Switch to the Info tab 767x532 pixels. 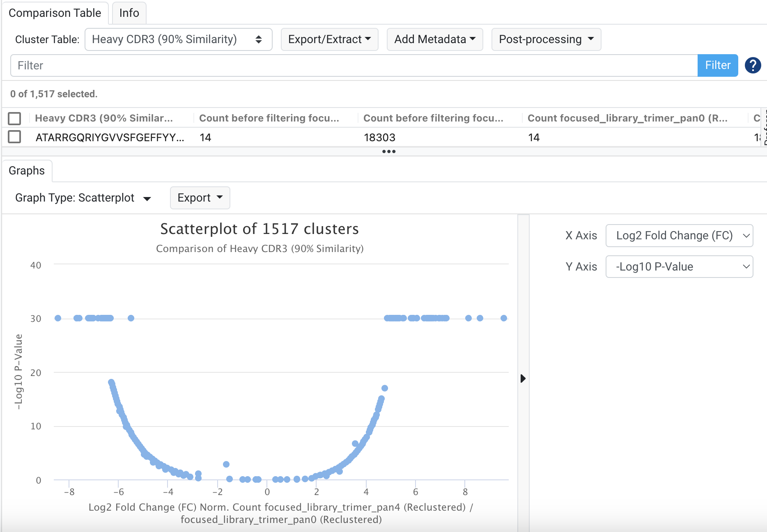click(129, 13)
